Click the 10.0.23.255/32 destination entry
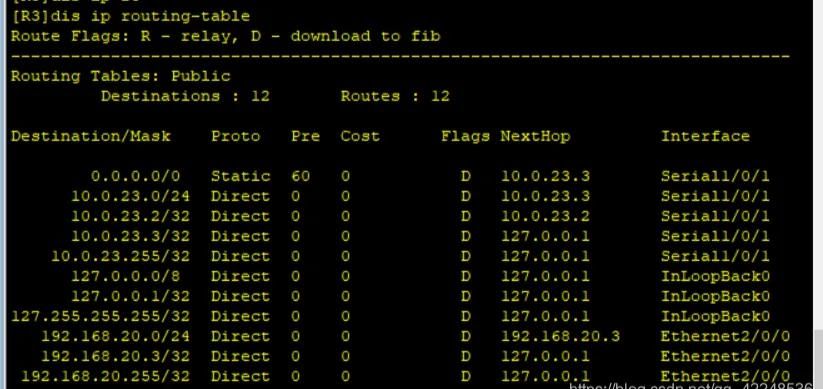Viewport: 823px width, 389px height. click(x=121, y=256)
